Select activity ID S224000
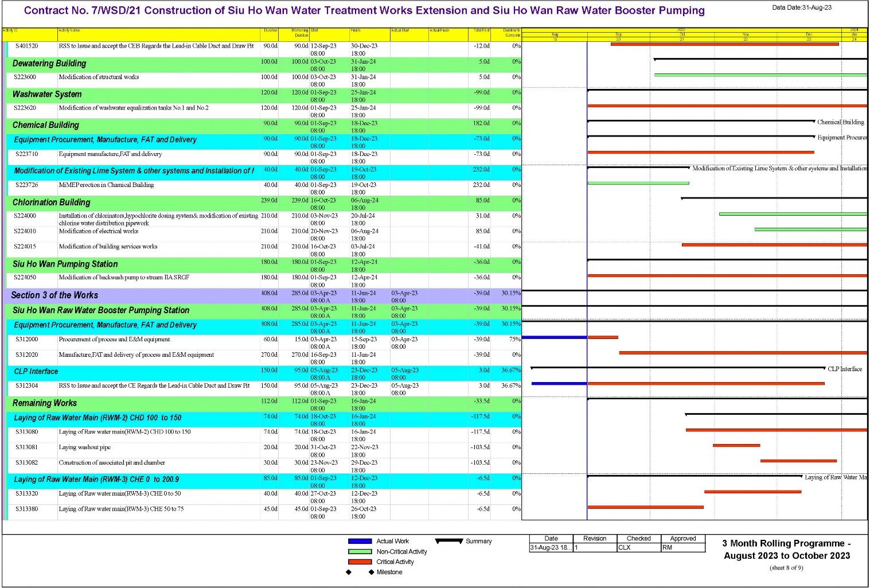Viewport: 870px width, 588px height. point(25,216)
